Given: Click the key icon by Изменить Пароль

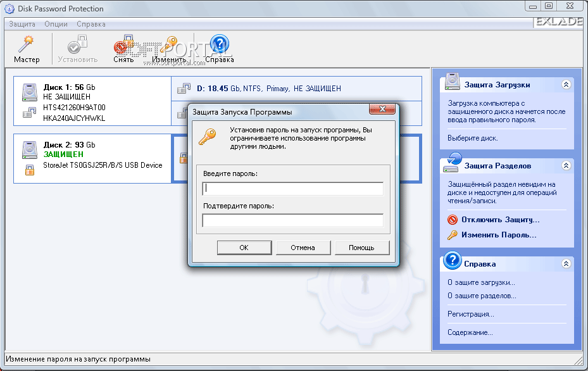Looking at the screenshot, I should point(453,235).
